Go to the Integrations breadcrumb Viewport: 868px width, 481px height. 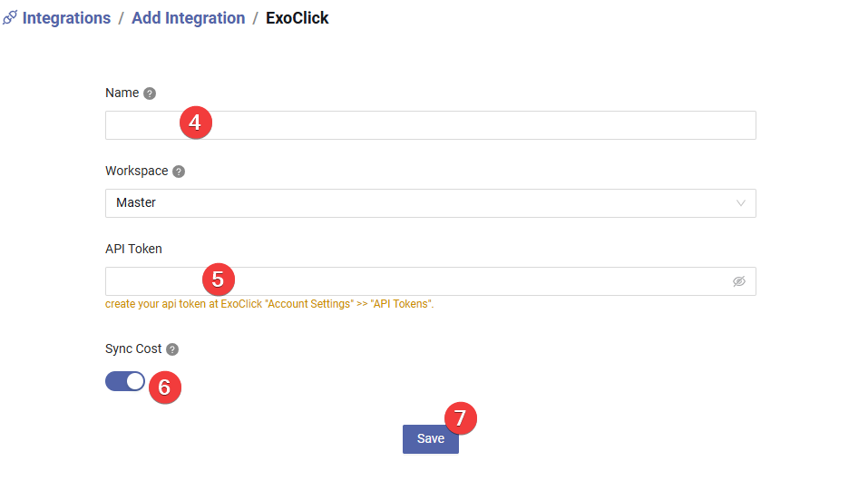pos(66,18)
